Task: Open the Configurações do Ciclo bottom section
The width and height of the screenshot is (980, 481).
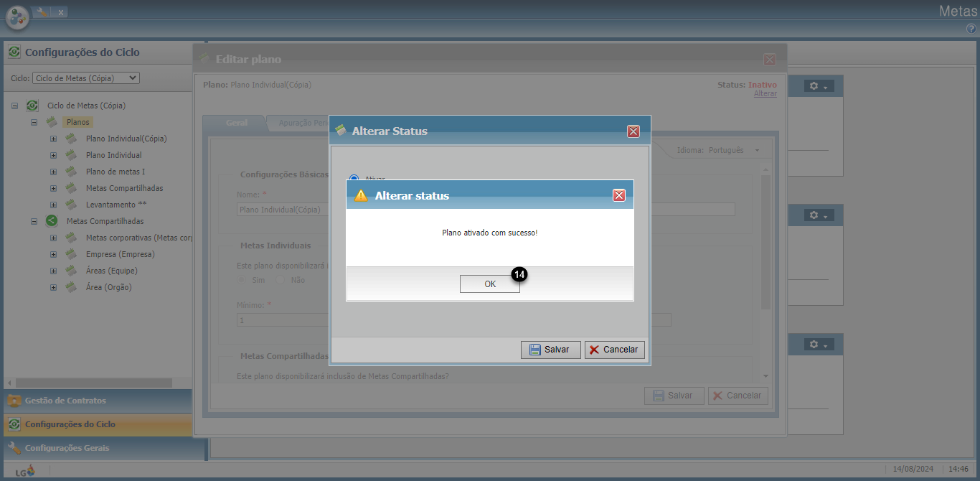Action: coord(98,424)
